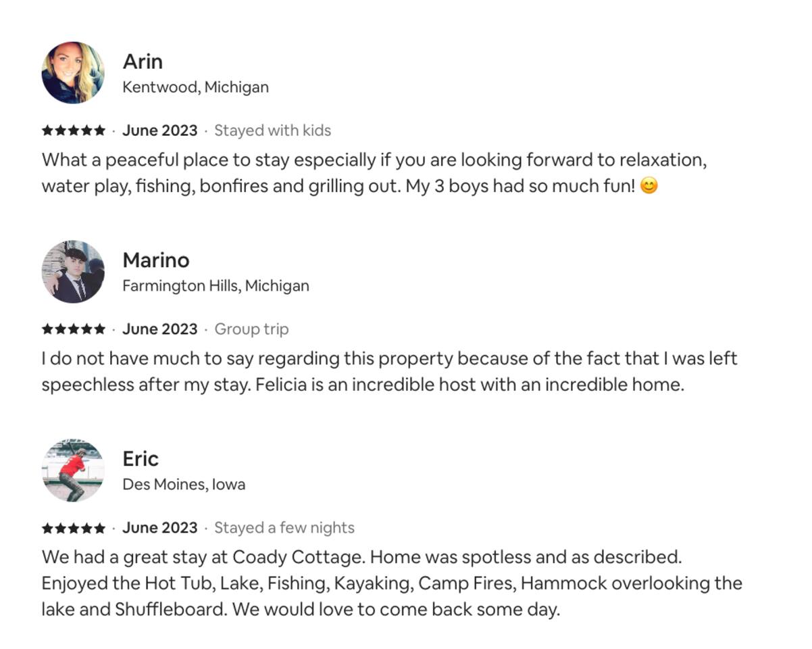Click Arin's profile photo
812x649 pixels.
point(73,72)
